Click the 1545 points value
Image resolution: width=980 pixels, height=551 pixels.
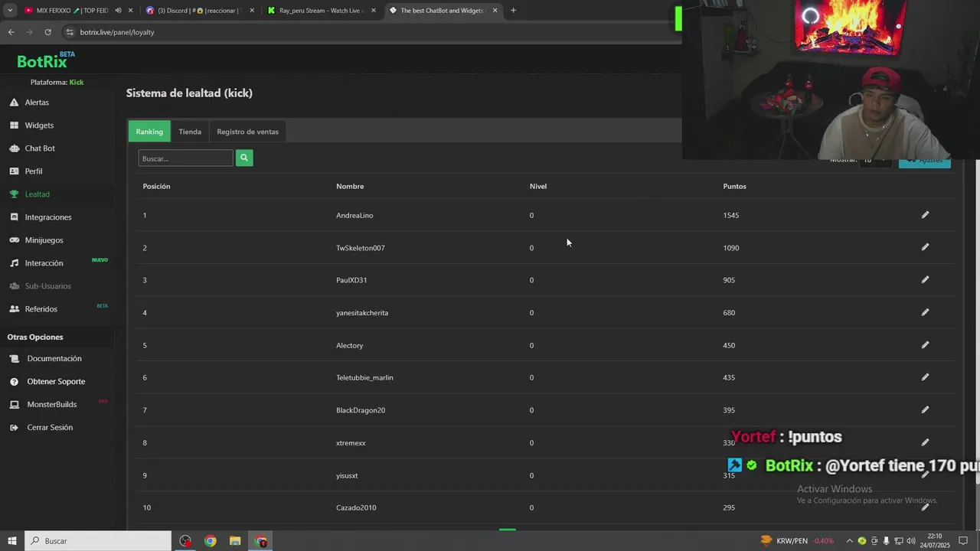click(731, 216)
